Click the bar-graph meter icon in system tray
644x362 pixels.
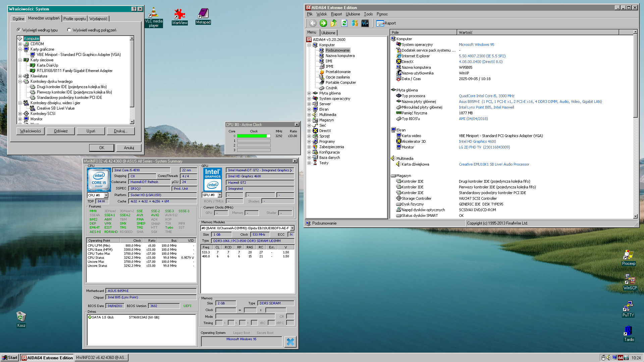[626, 358]
